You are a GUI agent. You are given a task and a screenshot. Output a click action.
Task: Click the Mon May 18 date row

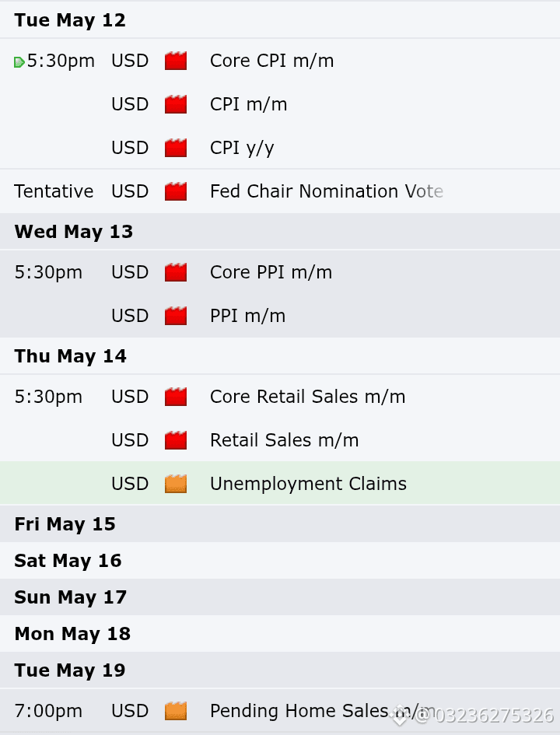point(280,634)
